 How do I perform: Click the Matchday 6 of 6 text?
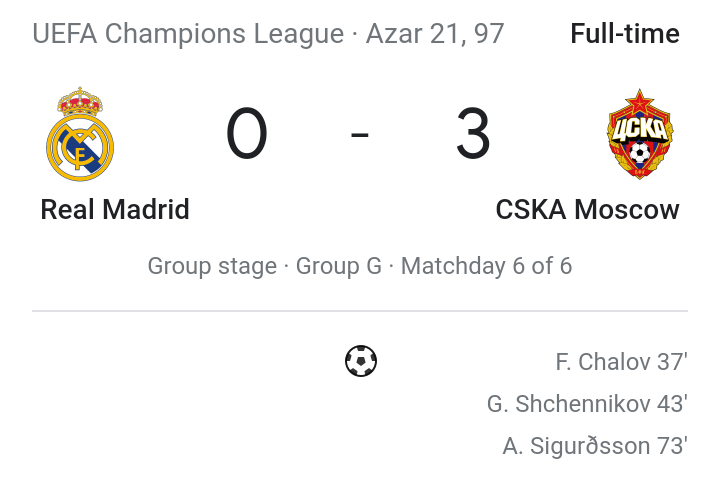(x=486, y=266)
